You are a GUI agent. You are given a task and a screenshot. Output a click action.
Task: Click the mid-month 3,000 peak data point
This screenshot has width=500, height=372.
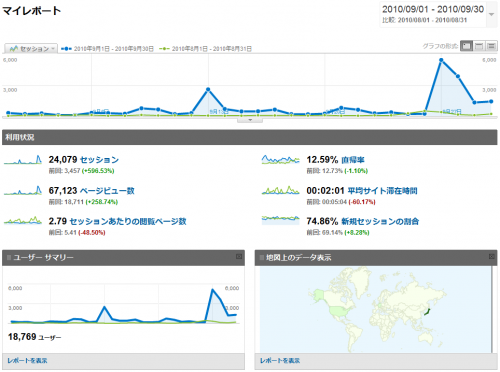(x=208, y=89)
